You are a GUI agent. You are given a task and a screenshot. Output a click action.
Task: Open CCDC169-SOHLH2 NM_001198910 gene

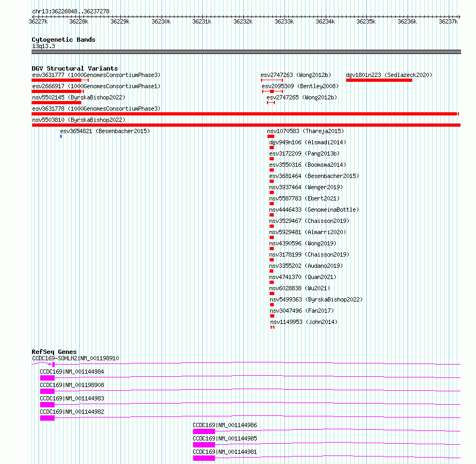coord(75,358)
